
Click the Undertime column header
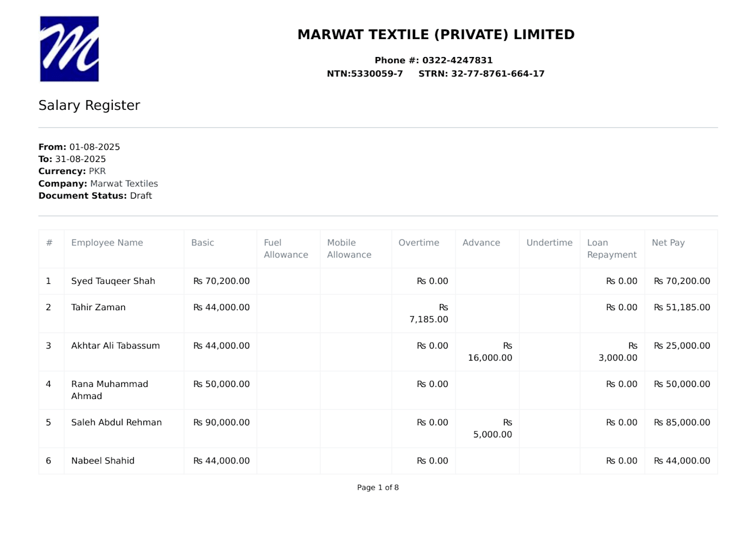click(549, 243)
